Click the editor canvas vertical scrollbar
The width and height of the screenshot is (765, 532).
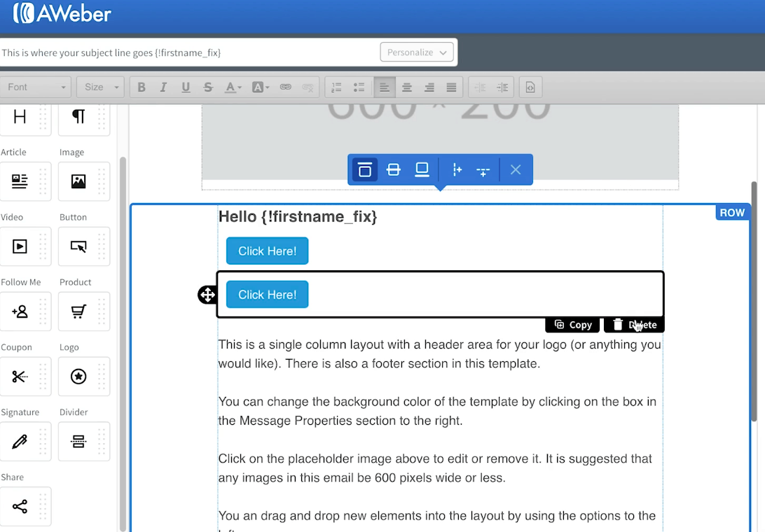pyautogui.click(x=754, y=302)
